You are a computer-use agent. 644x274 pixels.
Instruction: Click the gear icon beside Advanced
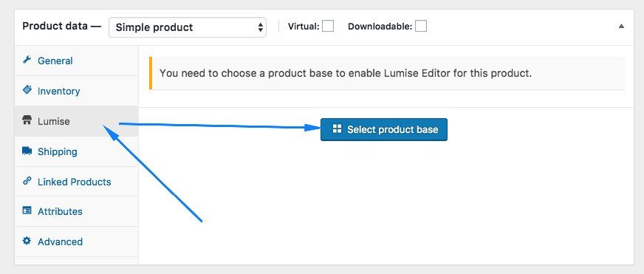[27, 241]
